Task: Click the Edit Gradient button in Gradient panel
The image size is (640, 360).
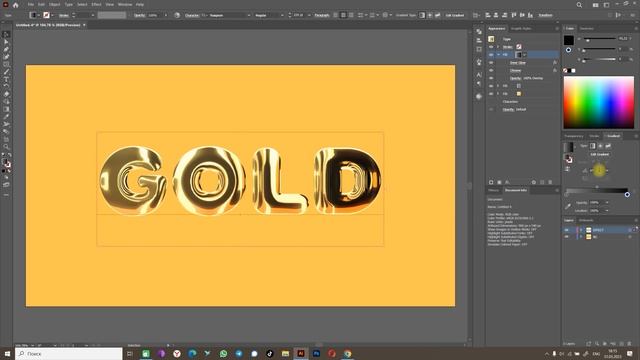Action: (x=600, y=154)
